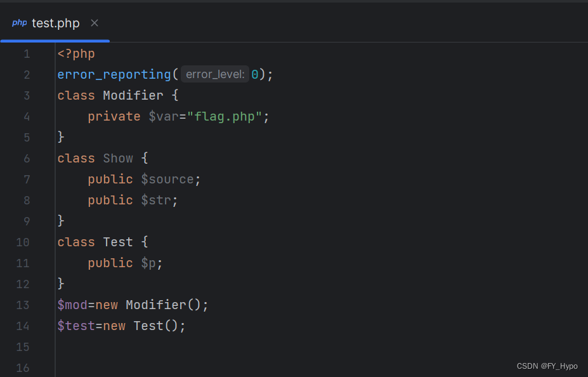The image size is (588, 377).
Task: Click the class name Test on line 10
Action: pos(118,242)
